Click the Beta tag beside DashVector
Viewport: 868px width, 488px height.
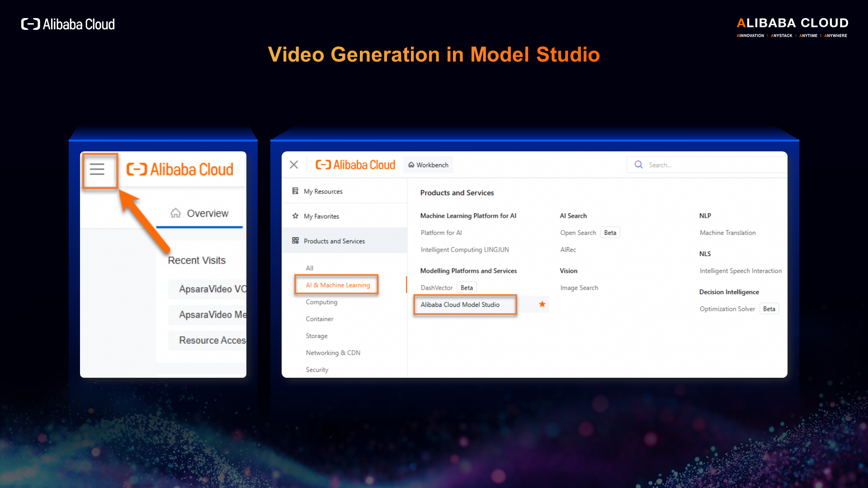[x=467, y=288]
